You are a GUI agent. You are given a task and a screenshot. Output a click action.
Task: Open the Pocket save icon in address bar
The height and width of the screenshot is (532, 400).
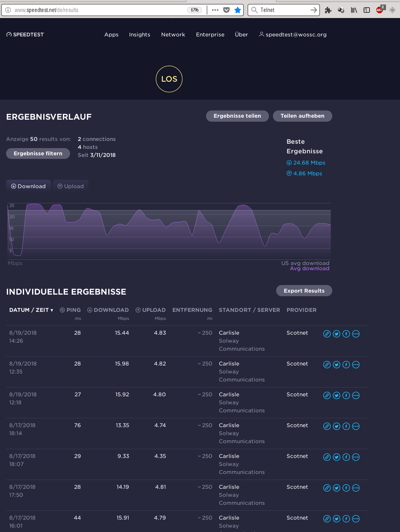coord(226,10)
